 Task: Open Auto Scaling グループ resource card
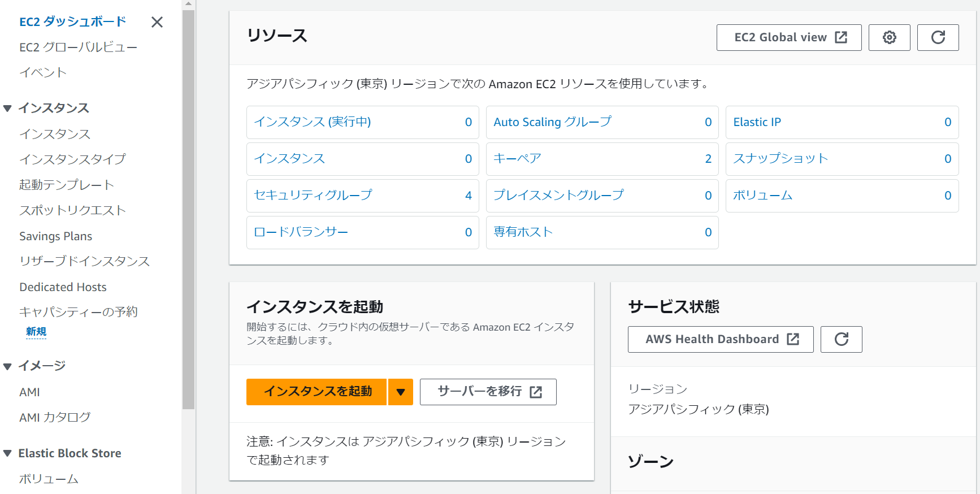pyautogui.click(x=602, y=122)
